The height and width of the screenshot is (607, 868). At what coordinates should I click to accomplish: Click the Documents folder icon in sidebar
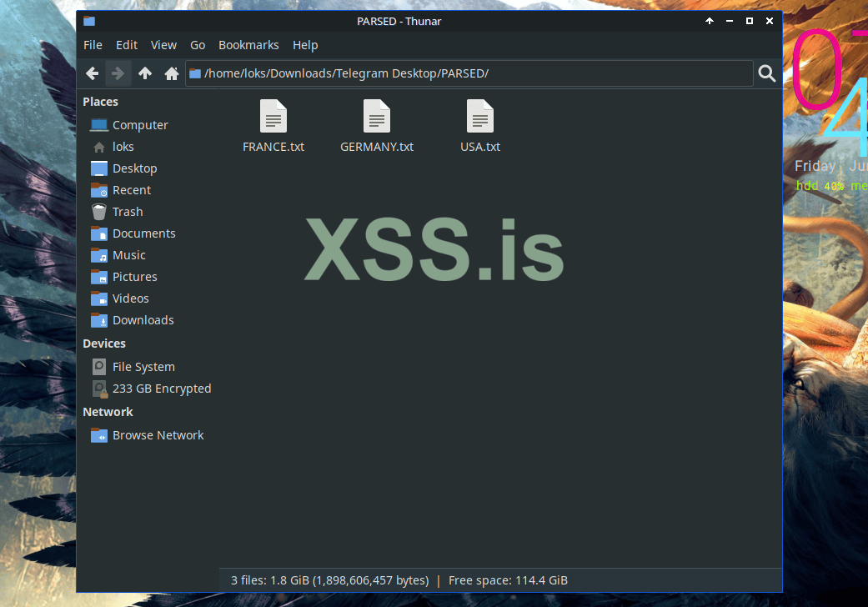99,233
